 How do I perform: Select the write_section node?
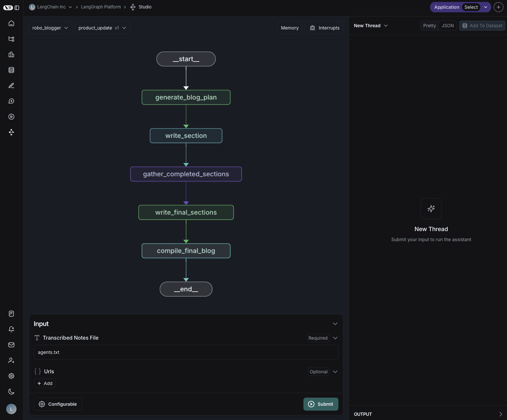[186, 136]
